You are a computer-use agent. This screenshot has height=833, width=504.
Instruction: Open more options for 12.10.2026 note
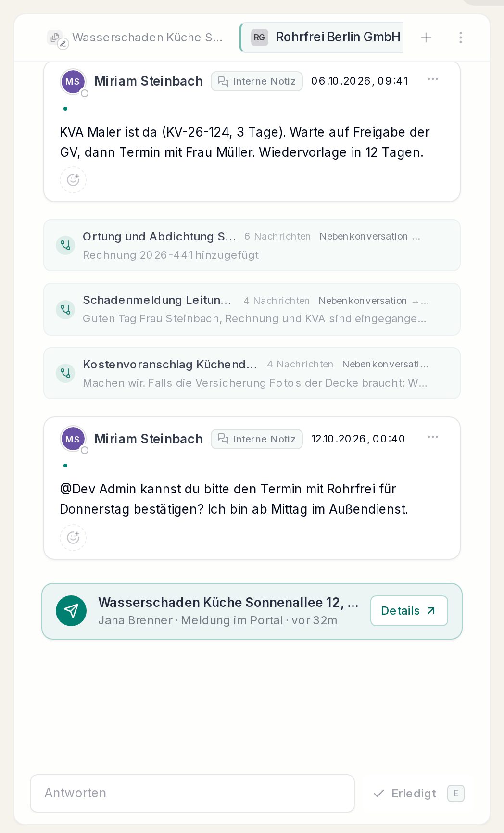pyautogui.click(x=433, y=437)
